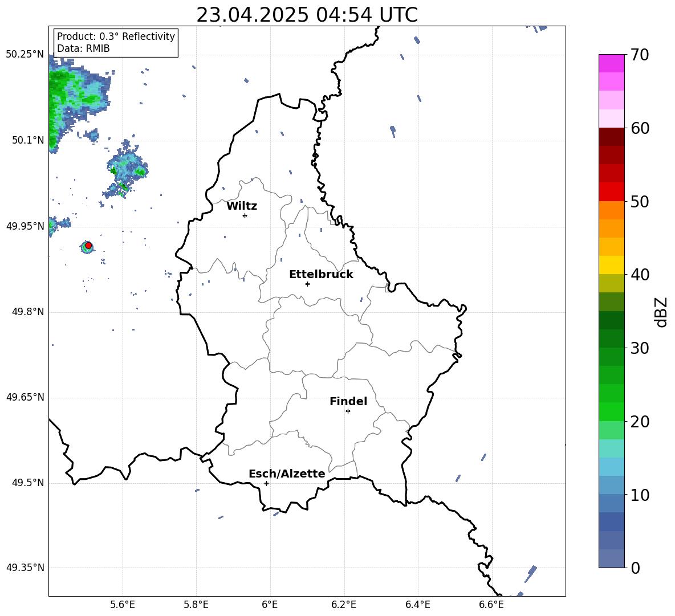Click the 6.2°E longitude label
The width and height of the screenshot is (675, 616).
pos(344,605)
